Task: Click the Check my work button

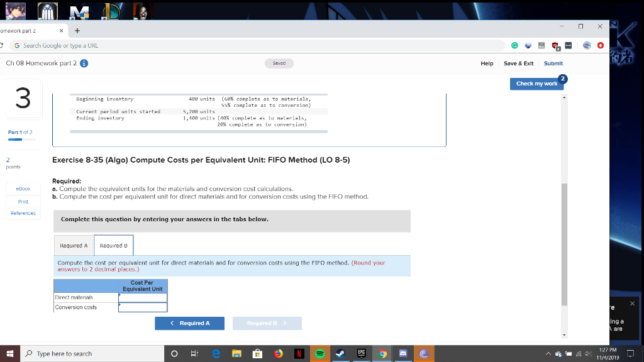Action: (536, 84)
